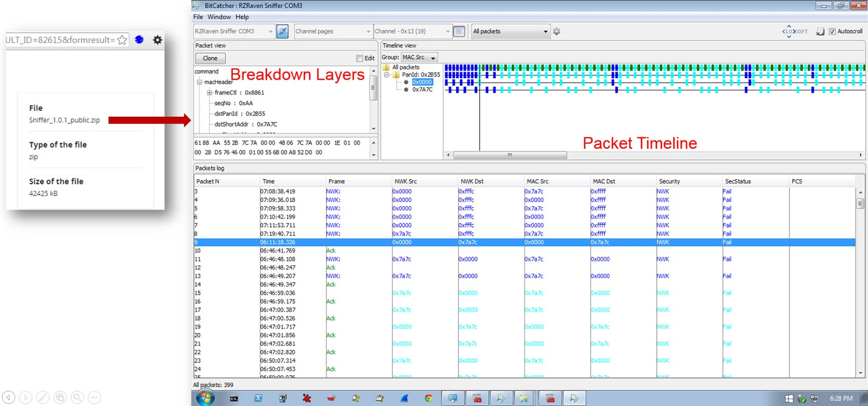868x406 pixels.
Task: Open the file explorer folder in the taskbar
Action: tap(524, 398)
